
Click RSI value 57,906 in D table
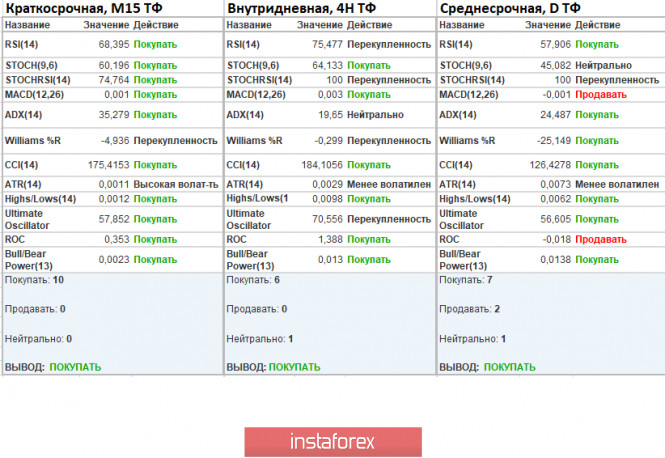tap(556, 44)
